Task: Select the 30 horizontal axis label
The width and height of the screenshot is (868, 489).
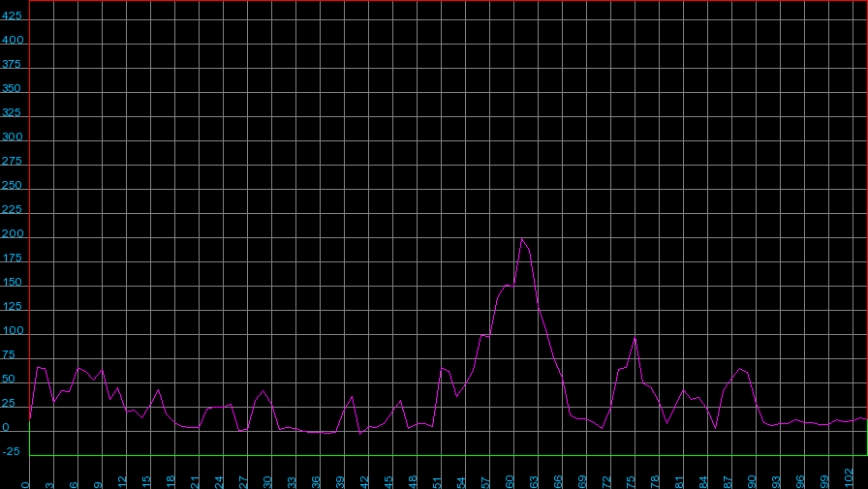Action: [x=268, y=482]
